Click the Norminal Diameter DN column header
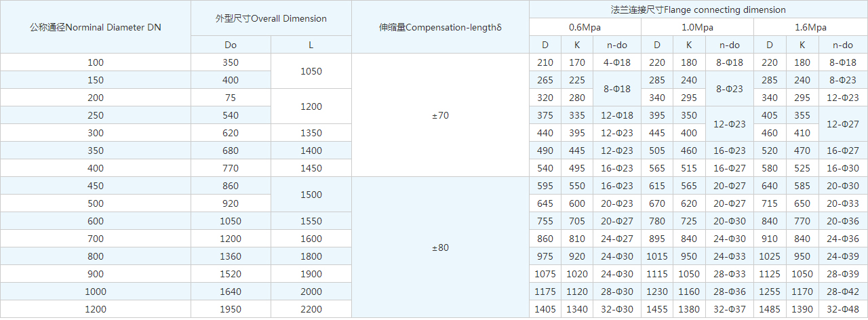868x320 pixels. click(96, 28)
